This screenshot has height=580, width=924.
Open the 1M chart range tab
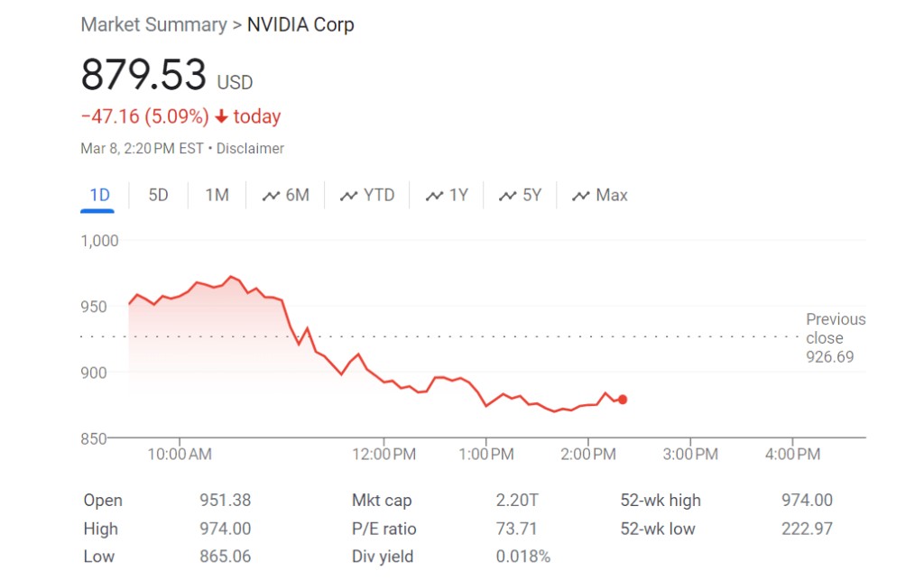coord(217,195)
